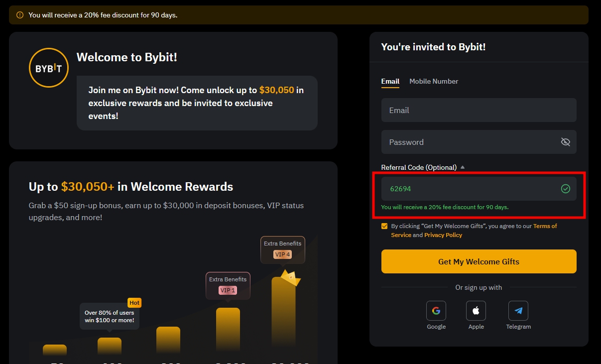Open the Privacy Policy link

click(443, 235)
